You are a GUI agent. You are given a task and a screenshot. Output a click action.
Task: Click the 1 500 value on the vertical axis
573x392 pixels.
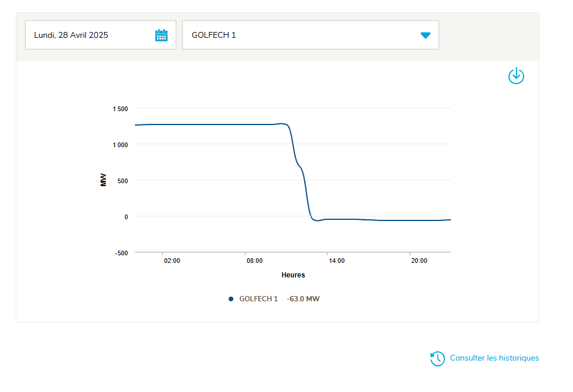tap(120, 109)
